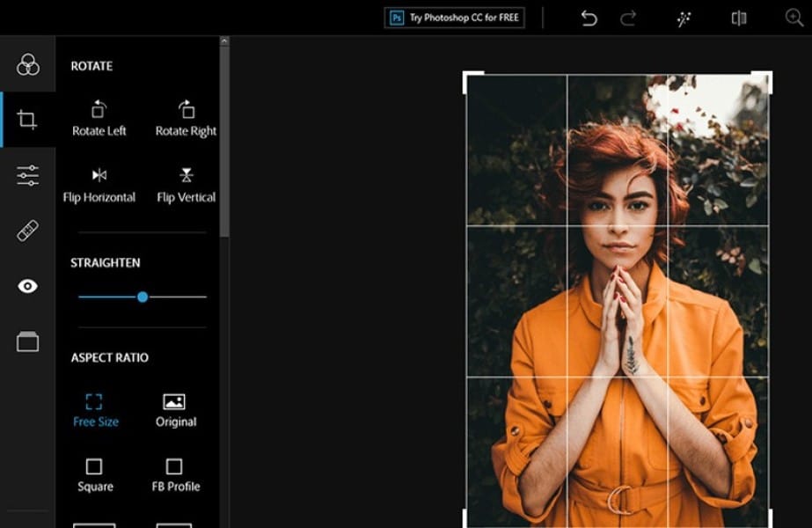Click the Straighten slider handle

[x=143, y=297]
